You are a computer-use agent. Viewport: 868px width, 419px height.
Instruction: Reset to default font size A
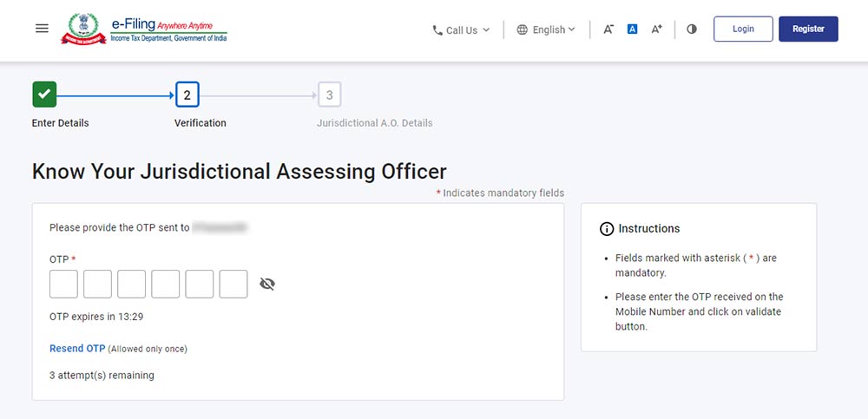click(x=632, y=29)
